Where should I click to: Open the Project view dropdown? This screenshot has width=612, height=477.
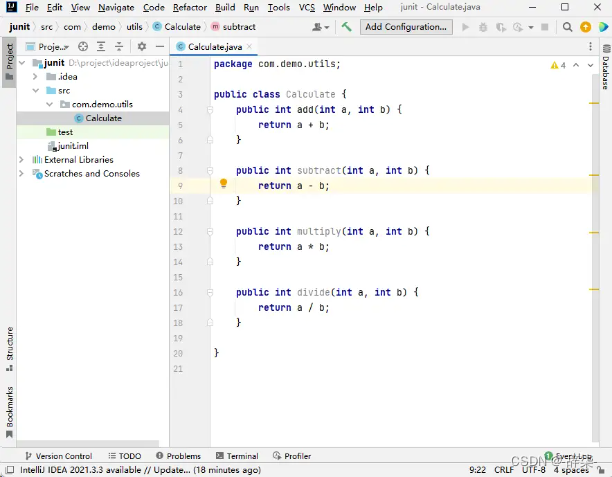pyautogui.click(x=47, y=47)
